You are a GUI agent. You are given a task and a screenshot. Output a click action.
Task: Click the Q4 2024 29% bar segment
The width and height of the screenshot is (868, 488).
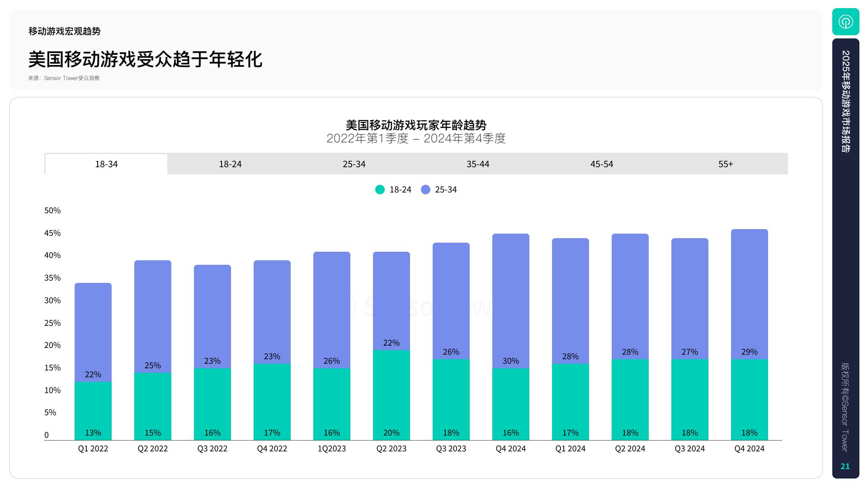pos(750,294)
